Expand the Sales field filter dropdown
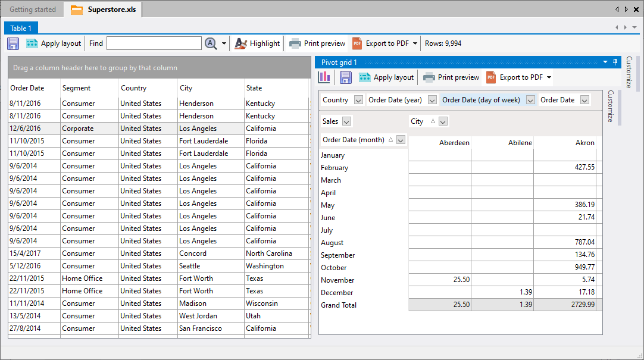This screenshot has width=644, height=360. [x=347, y=121]
